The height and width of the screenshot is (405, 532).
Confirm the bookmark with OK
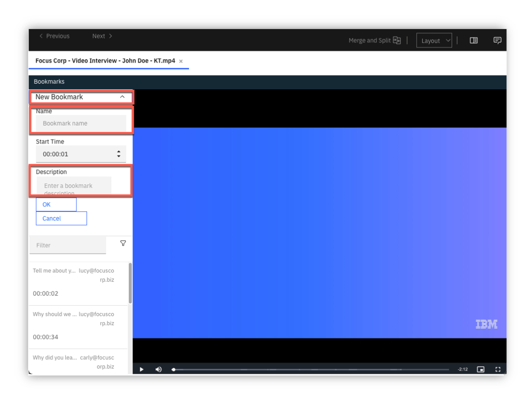[x=56, y=205]
